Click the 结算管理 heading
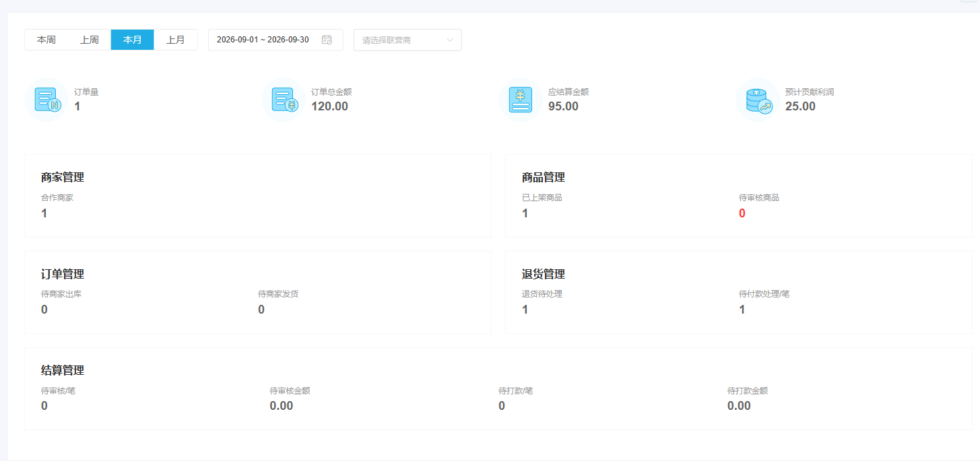 (x=63, y=370)
